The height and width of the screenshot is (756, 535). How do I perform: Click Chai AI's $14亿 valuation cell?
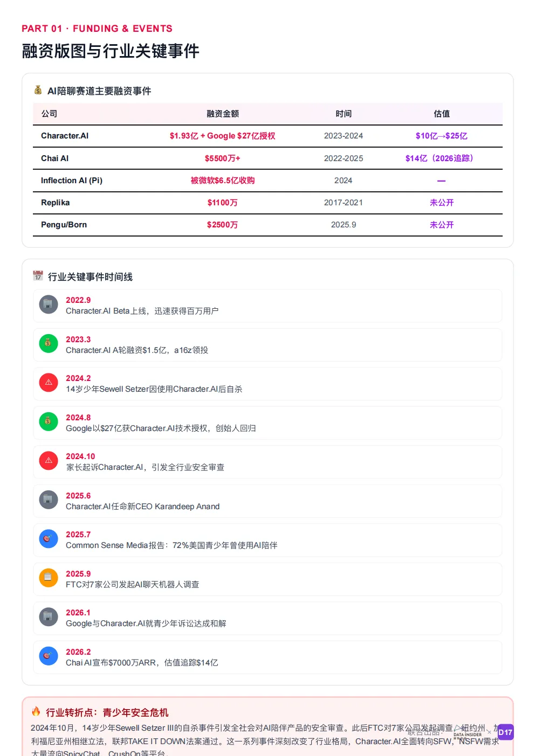tap(439, 158)
